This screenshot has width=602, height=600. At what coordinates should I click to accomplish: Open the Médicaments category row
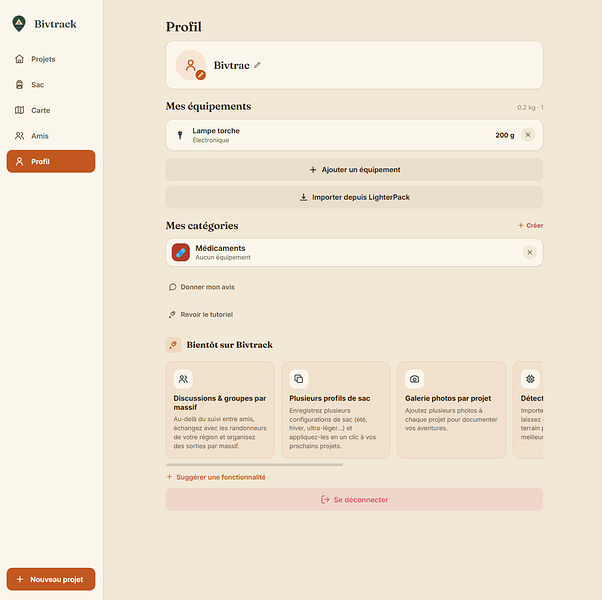354,252
